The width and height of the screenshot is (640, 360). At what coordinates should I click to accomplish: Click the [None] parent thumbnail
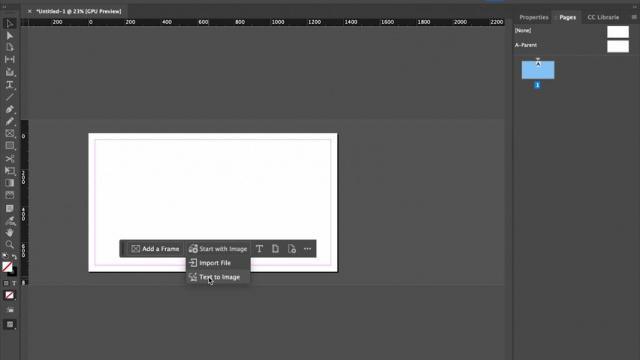618,31
